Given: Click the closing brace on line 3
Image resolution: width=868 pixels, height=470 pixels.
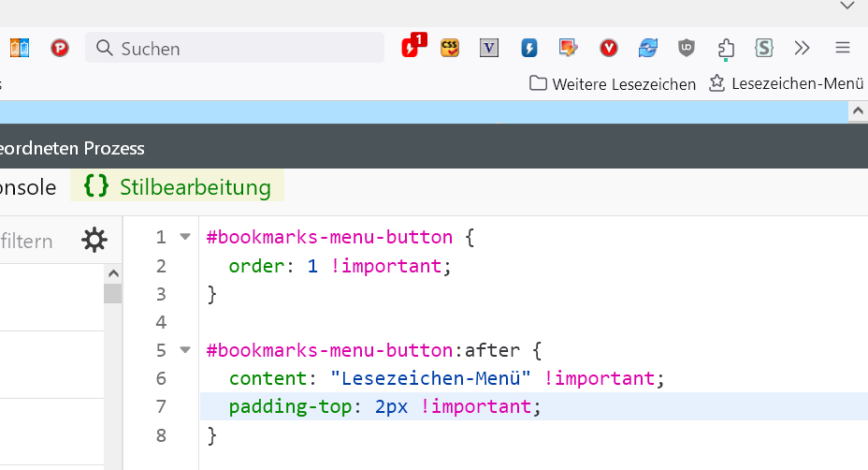Looking at the screenshot, I should 212,294.
